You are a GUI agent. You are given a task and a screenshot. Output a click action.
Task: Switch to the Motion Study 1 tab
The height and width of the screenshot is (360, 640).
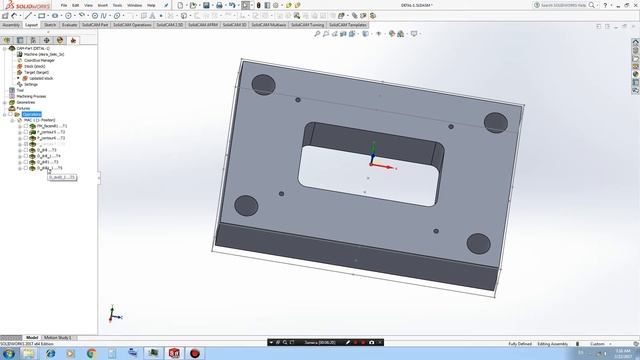(x=58, y=338)
